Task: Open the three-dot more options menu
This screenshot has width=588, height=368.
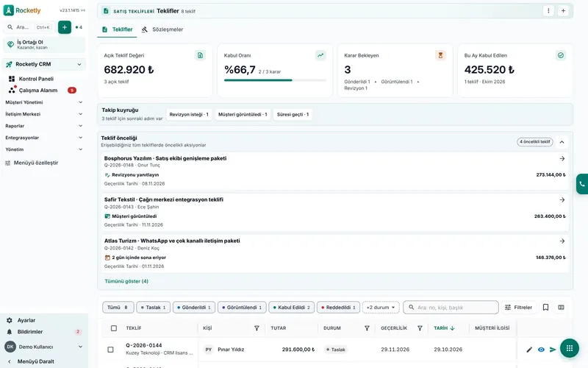Action: click(x=548, y=11)
